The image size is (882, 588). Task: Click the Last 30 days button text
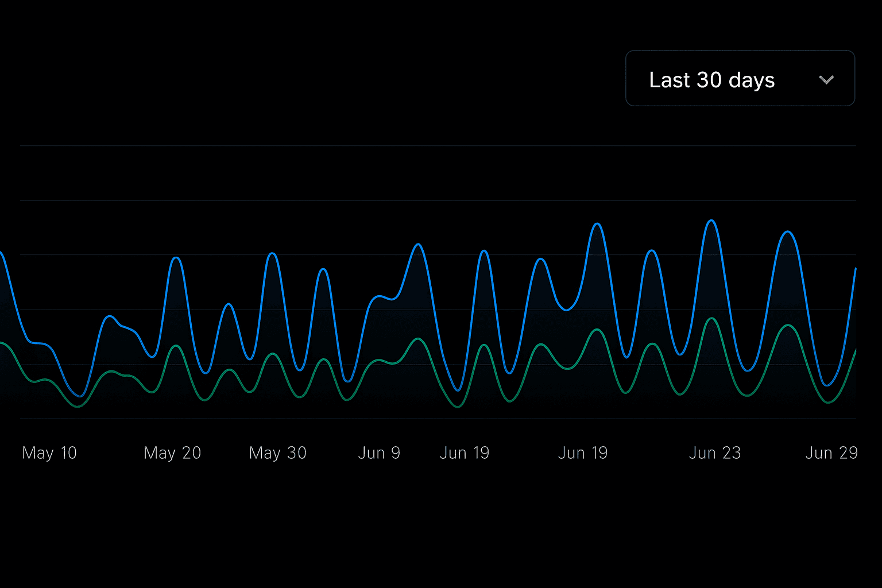pyautogui.click(x=711, y=80)
